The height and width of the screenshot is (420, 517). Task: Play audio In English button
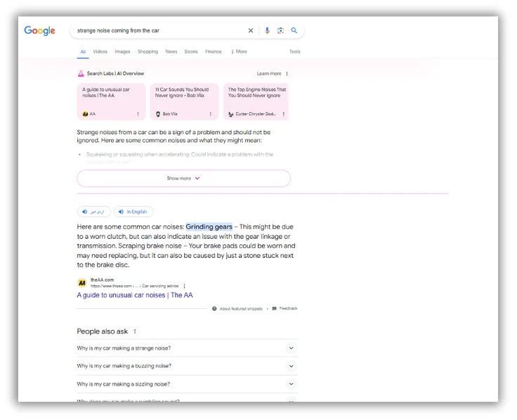click(x=133, y=211)
